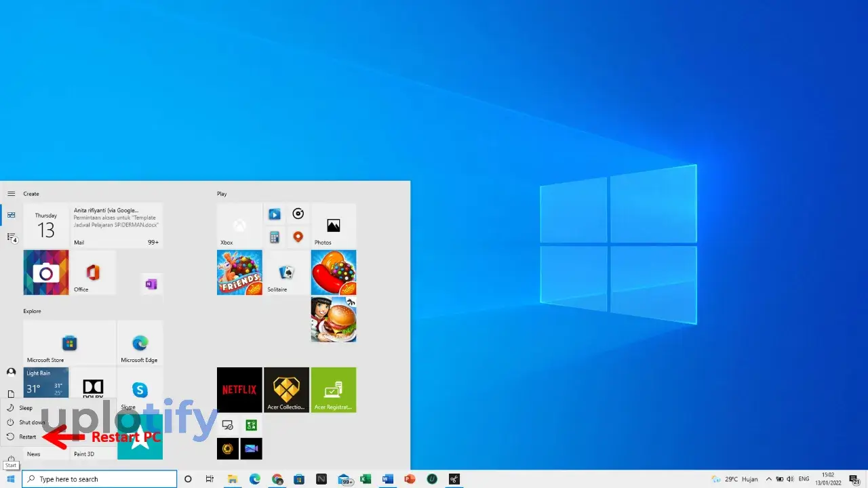
Task: Launch the Cooking Fever tile
Action: 334,319
